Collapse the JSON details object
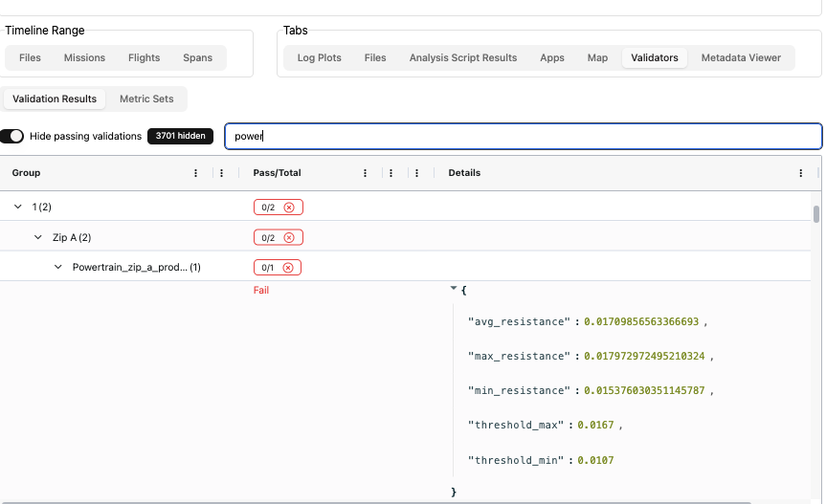The width and height of the screenshot is (826, 504). click(x=453, y=288)
